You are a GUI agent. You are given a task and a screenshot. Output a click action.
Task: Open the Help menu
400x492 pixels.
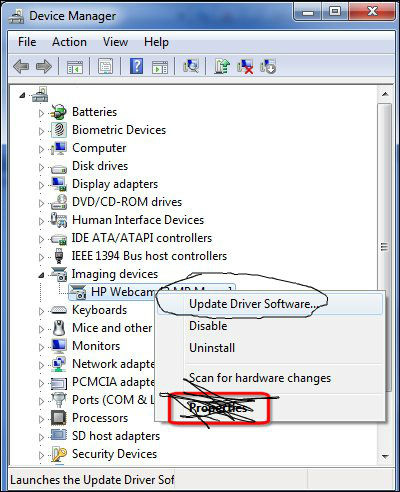156,42
